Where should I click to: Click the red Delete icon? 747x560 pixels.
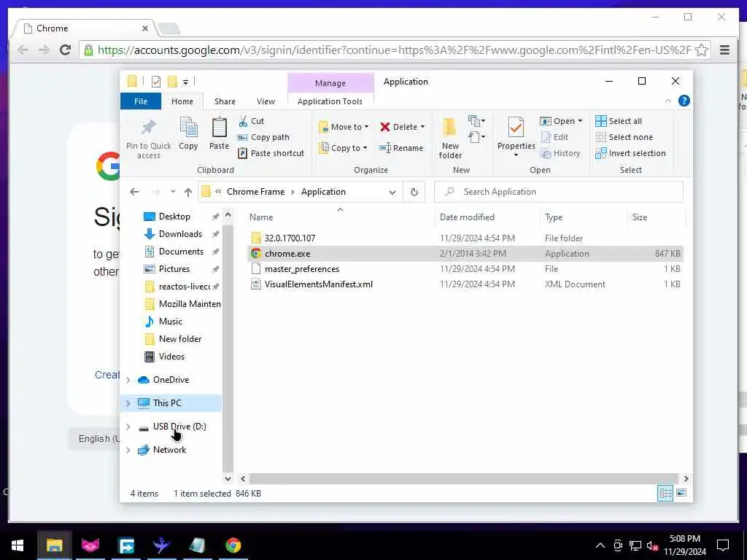[x=385, y=127]
